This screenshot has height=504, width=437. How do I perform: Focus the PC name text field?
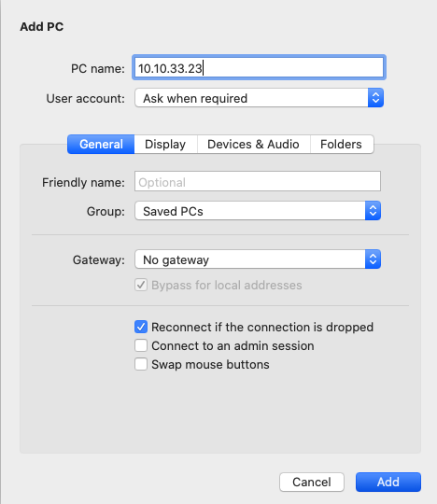pos(259,68)
